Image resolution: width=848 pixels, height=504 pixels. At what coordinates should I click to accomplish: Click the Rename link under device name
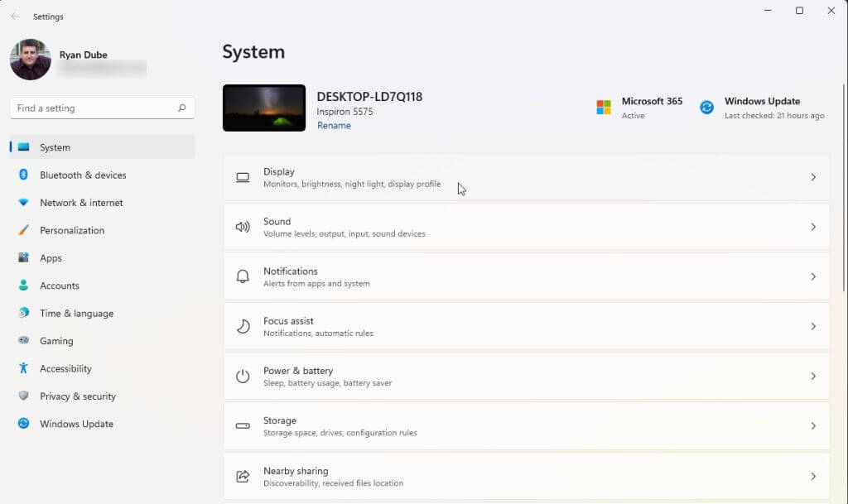click(x=334, y=126)
